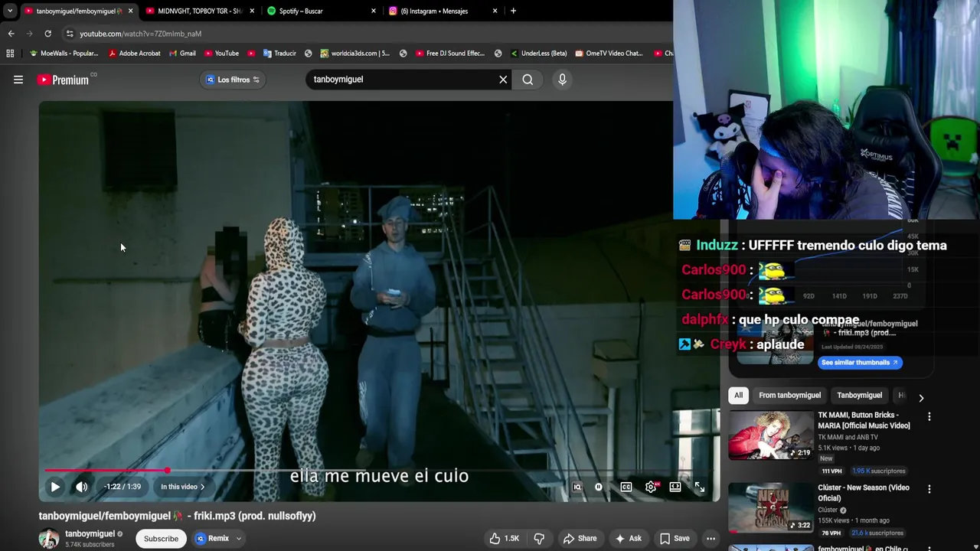Image resolution: width=980 pixels, height=551 pixels.
Task: Open the tab search dropdown arrow
Action: point(10,11)
